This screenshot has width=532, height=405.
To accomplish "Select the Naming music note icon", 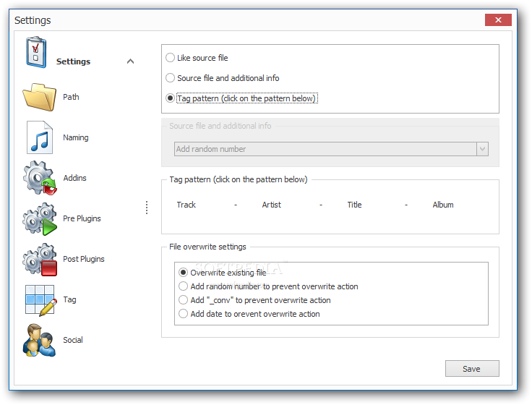I will click(x=40, y=137).
